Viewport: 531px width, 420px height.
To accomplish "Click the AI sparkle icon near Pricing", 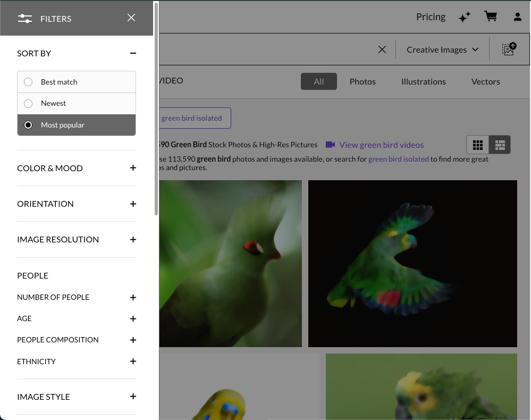I will (464, 16).
